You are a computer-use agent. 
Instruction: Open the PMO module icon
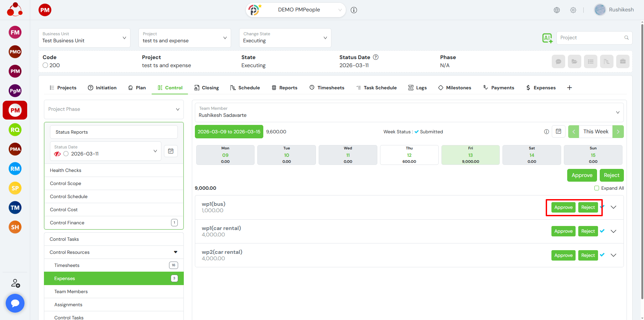tap(15, 52)
